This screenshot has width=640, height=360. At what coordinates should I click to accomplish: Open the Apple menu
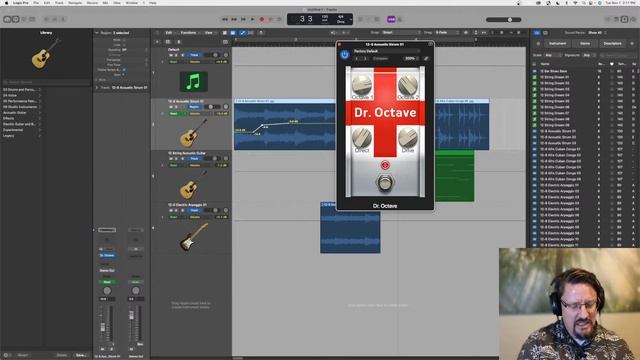(x=6, y=3)
